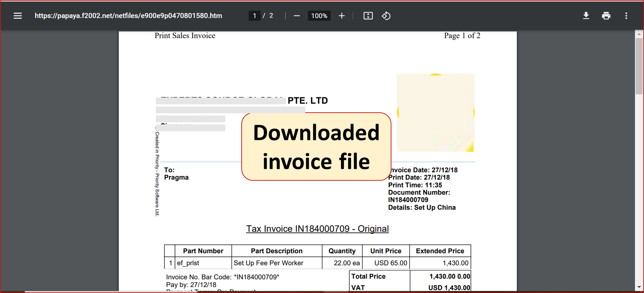
Task: Open the PDF viewer hamburger menu
Action: [17, 16]
